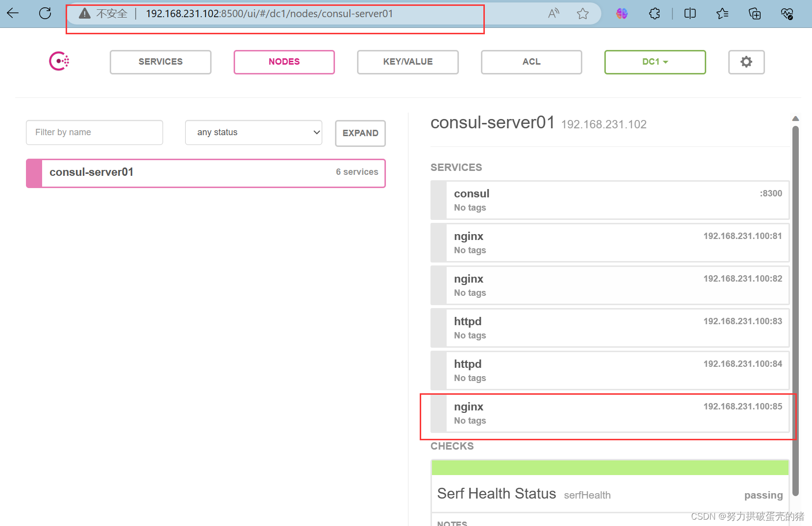Open Consul home via the logo icon

pyautogui.click(x=59, y=61)
